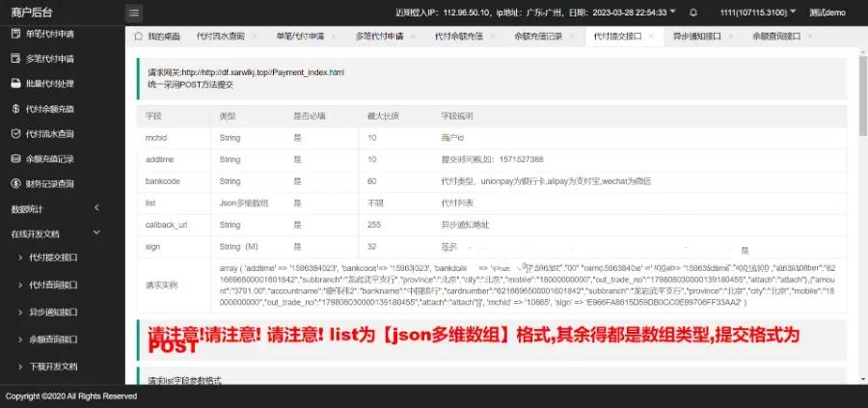Click the 商户id description cell
868x408 pixels.
coord(454,138)
